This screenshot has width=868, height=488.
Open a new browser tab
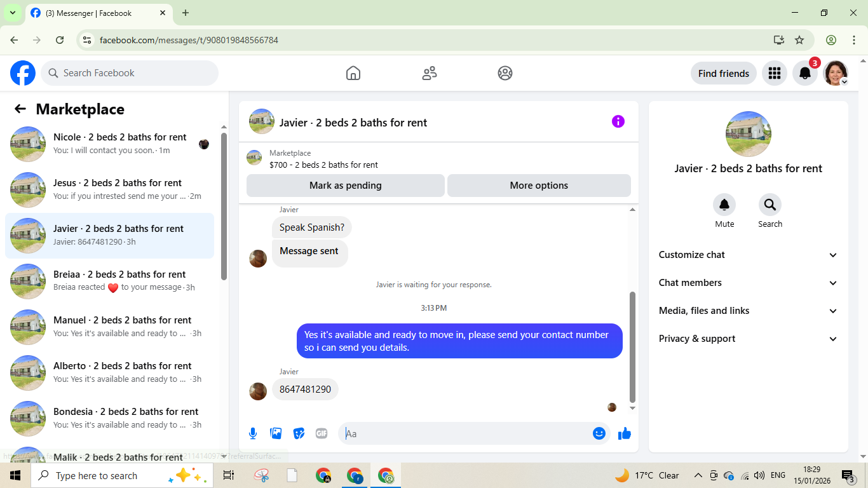pos(186,13)
